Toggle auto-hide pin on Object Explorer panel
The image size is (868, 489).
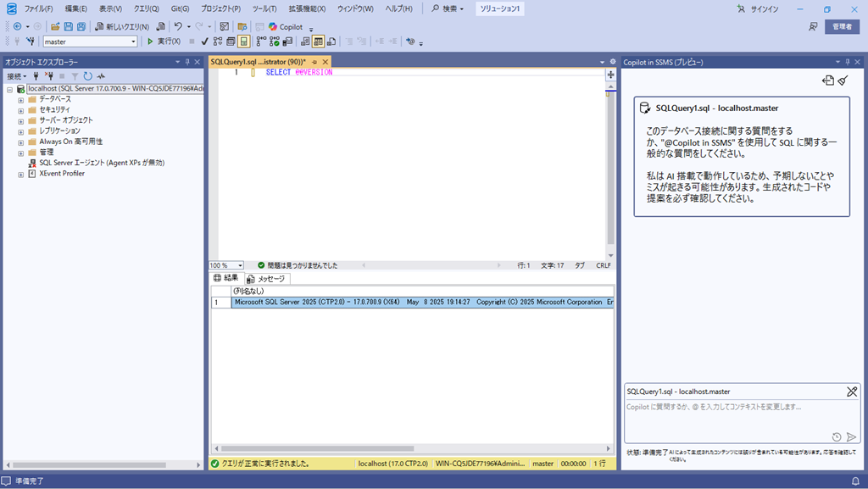[x=187, y=62]
